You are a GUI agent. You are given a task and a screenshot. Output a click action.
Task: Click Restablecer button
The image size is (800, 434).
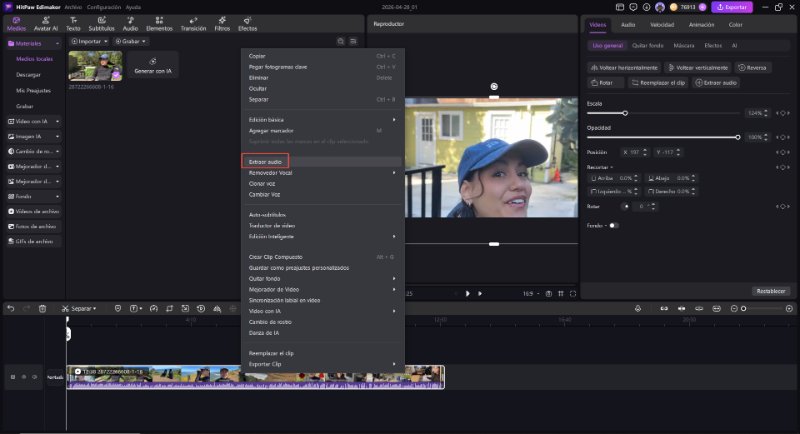770,291
